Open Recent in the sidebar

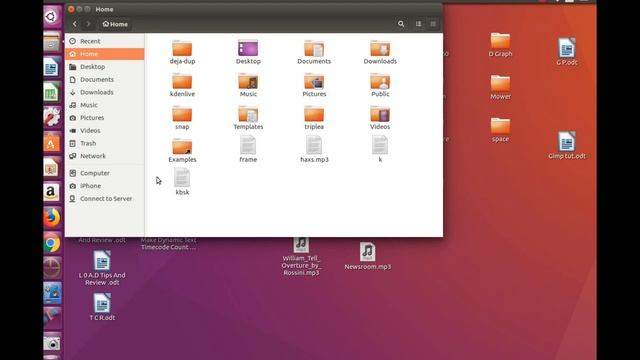[104, 41]
